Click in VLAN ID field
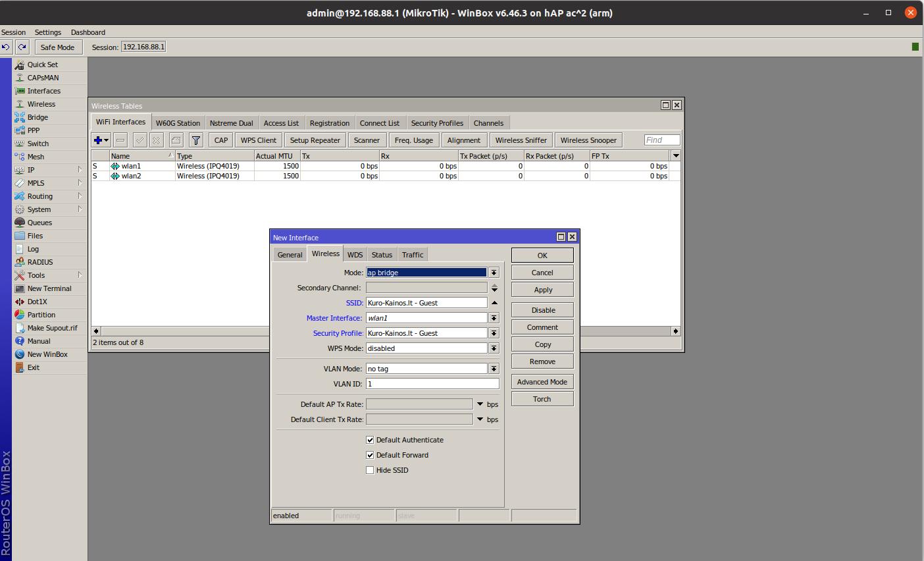The height and width of the screenshot is (561, 924). click(432, 384)
